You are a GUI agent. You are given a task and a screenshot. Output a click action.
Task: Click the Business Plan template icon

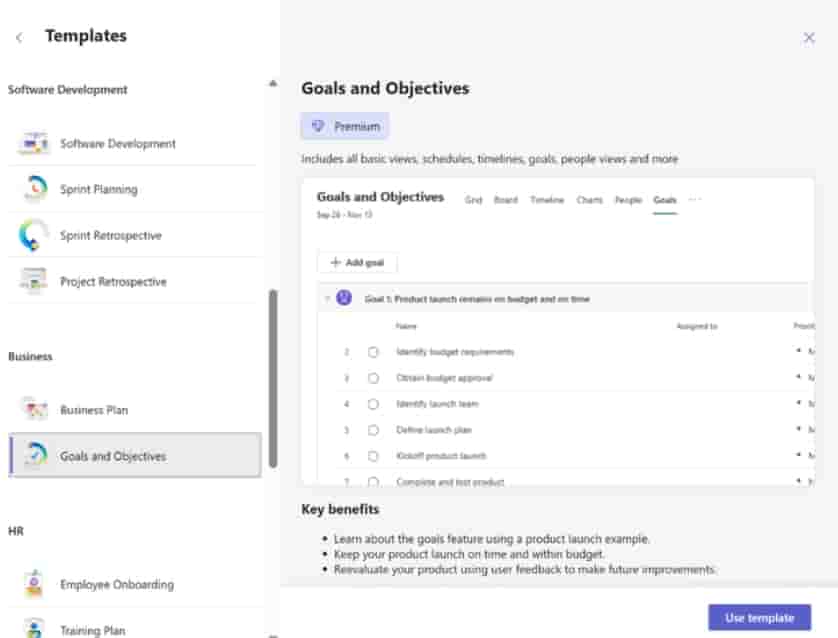pyautogui.click(x=33, y=409)
